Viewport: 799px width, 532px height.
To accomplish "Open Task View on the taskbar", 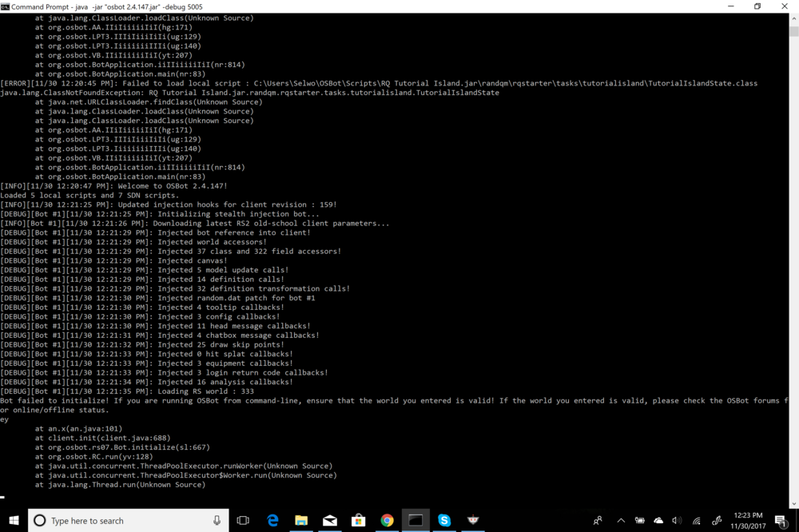I will tap(243, 520).
